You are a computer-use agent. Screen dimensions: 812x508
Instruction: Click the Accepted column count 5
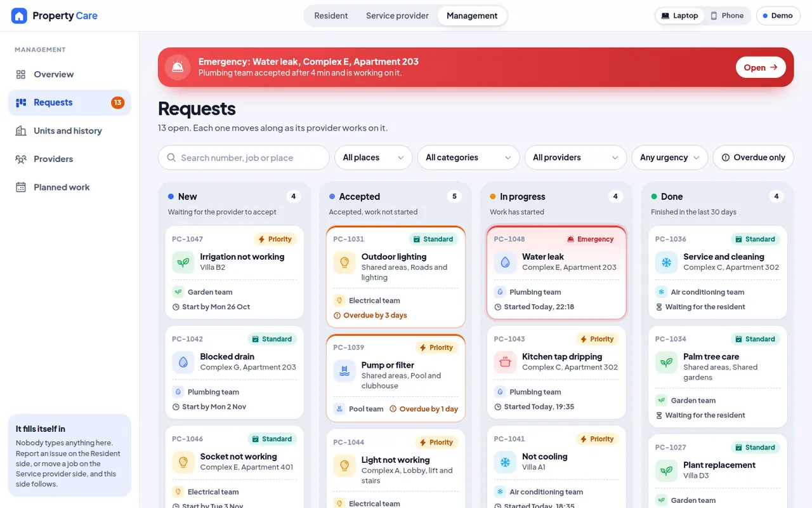point(454,197)
